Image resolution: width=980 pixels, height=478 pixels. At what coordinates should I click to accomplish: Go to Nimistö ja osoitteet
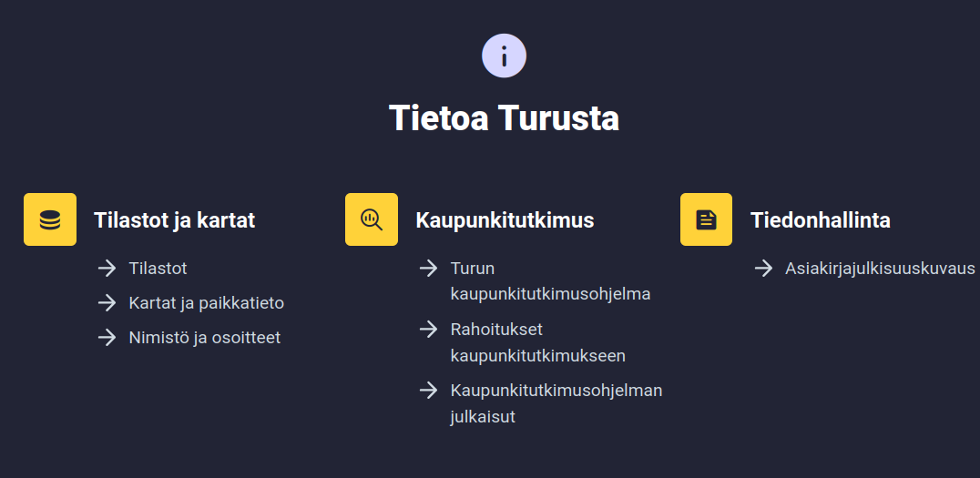point(204,337)
